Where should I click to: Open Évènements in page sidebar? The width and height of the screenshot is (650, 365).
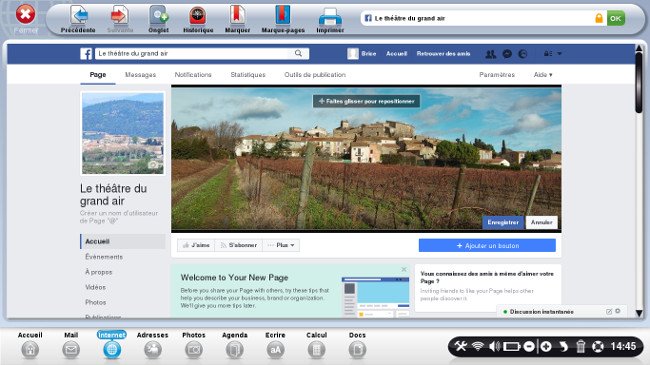(104, 257)
